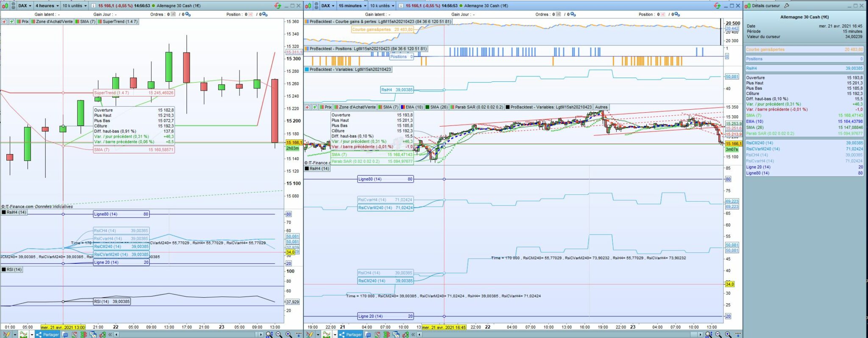868x338 pixels.
Task: Select the SuperTrend (1.4 7) indicator tab
Action: 118,22
